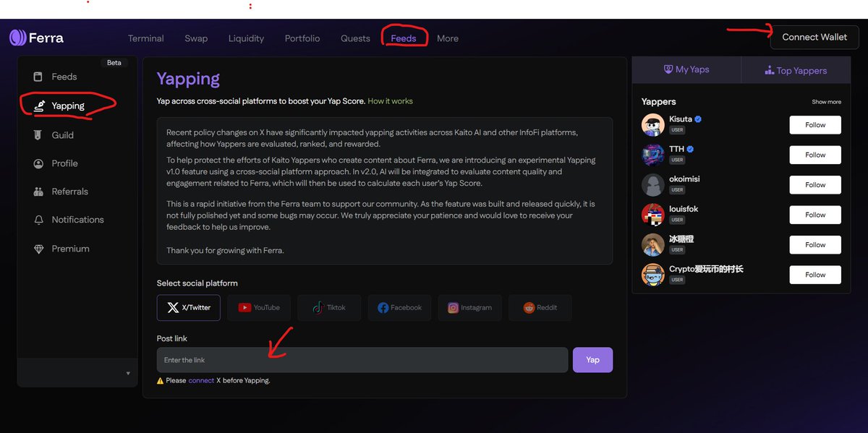The width and height of the screenshot is (868, 433).
Task: Click the Connect Wallet button
Action: coord(814,37)
